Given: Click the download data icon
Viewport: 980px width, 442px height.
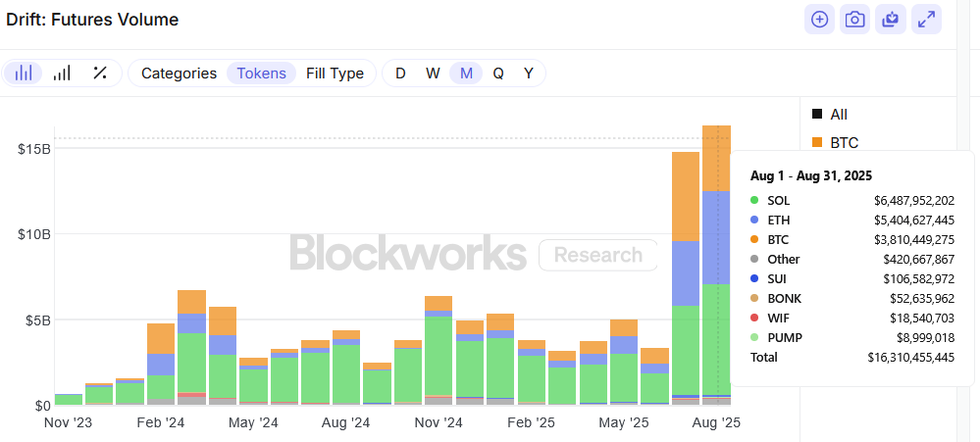Looking at the screenshot, I should 891,20.
